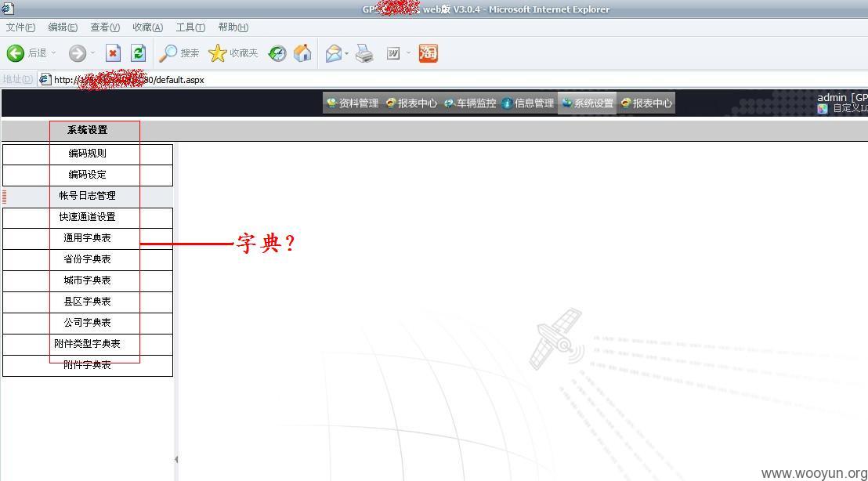Click the Forward arrow icon

[77, 53]
